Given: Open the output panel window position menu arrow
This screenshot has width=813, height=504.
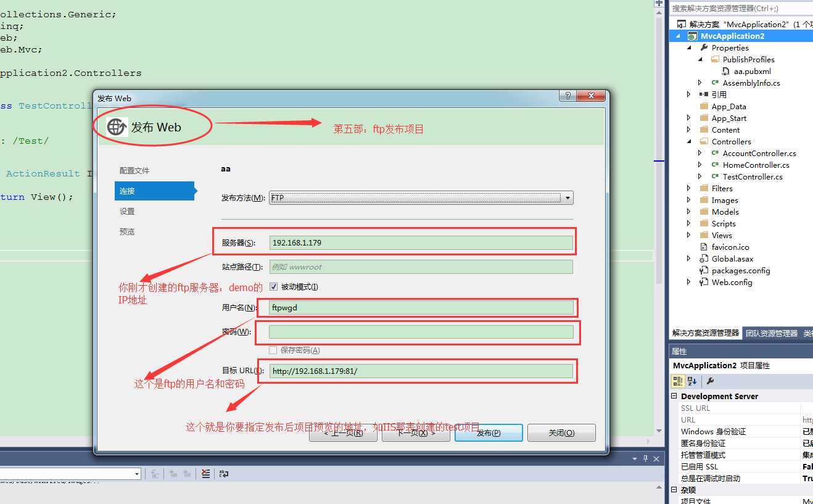Looking at the screenshot, I should (x=634, y=458).
